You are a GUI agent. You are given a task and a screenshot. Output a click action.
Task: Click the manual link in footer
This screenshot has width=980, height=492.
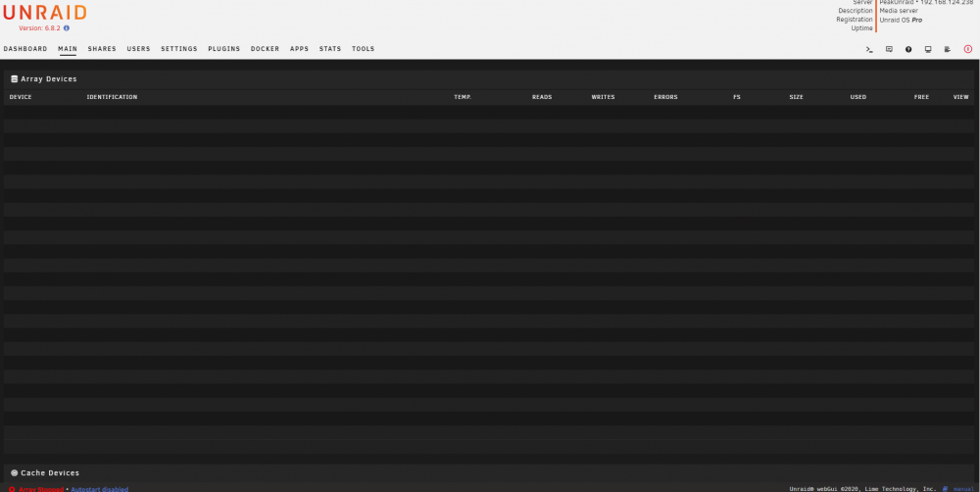click(963, 489)
